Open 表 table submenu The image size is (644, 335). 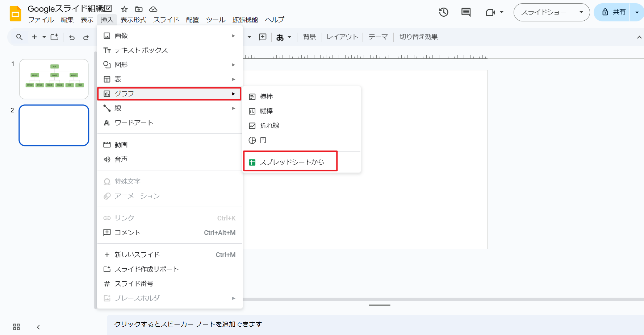coord(170,79)
